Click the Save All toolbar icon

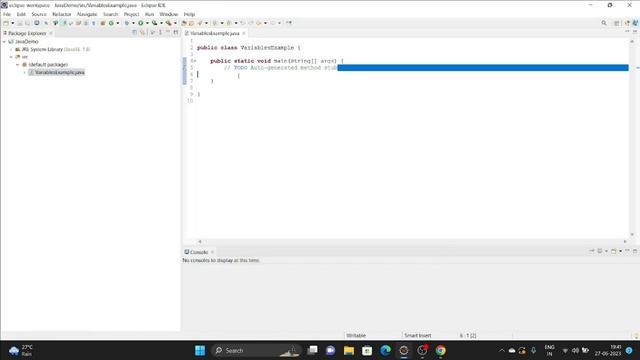click(27, 23)
